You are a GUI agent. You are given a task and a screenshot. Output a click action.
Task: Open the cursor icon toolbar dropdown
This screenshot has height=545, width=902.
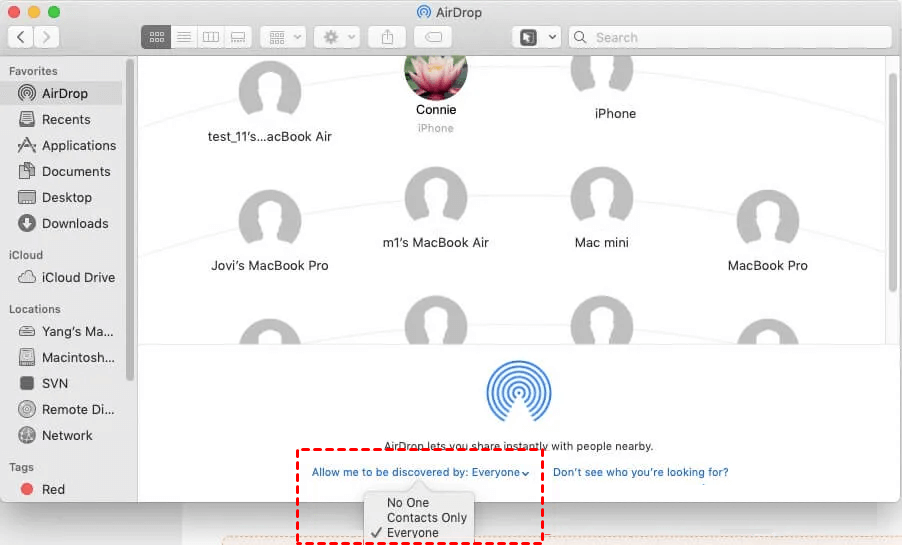click(537, 37)
